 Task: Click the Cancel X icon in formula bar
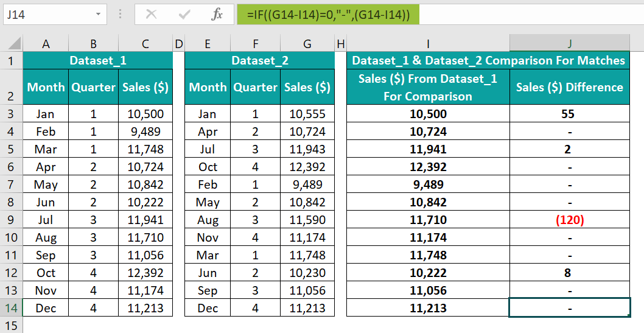152,15
